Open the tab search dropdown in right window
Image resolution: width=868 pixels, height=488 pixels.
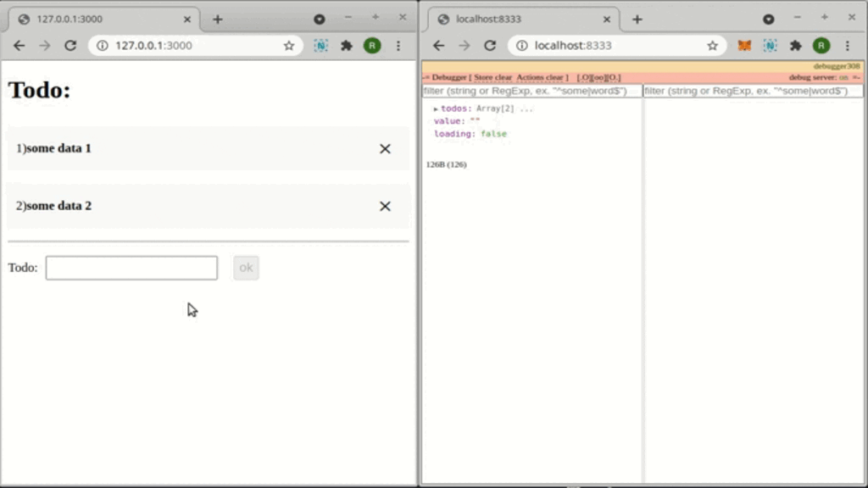coord(768,19)
